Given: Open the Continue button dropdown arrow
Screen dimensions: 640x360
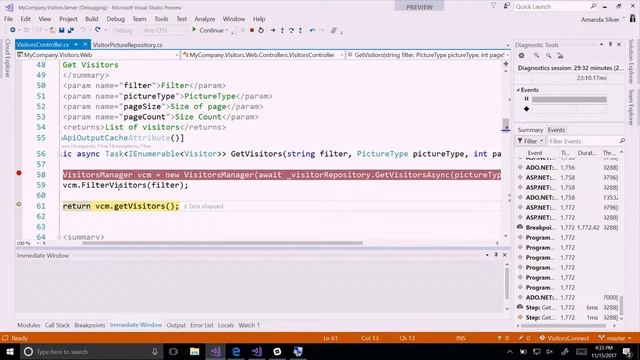Looking at the screenshot, I should [227, 31].
